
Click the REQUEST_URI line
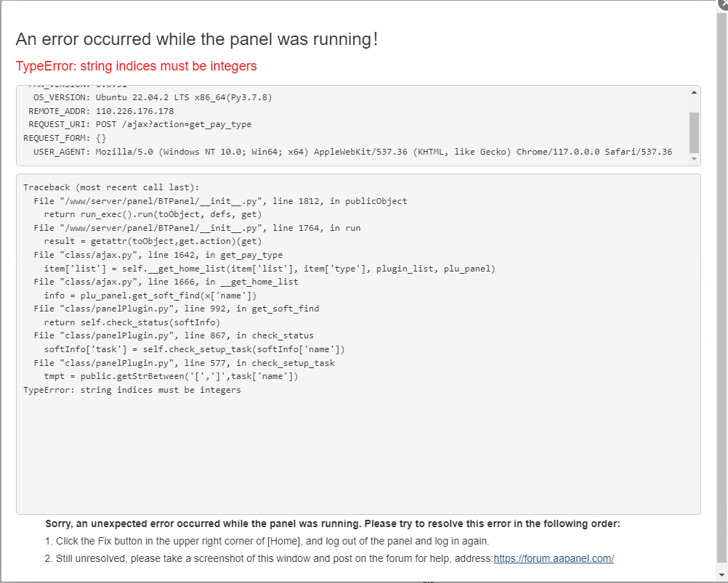coord(139,124)
